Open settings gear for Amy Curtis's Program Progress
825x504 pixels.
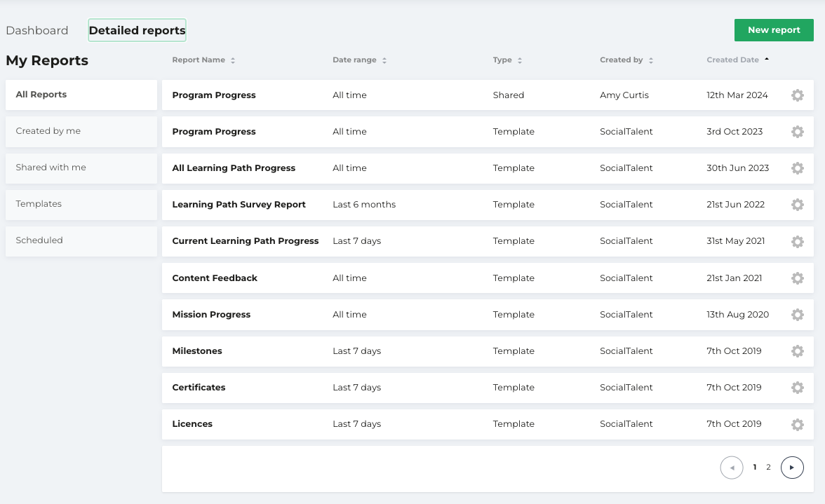[797, 95]
